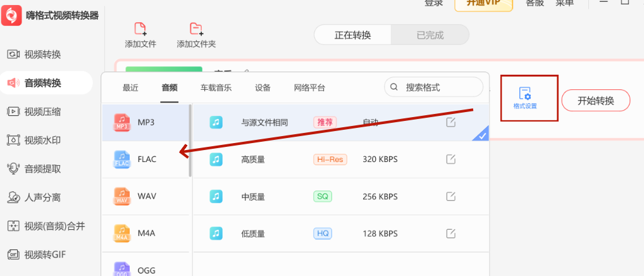Screen dimensions: 644x276
Task: Click the search magnifier icon
Action: (x=394, y=87)
